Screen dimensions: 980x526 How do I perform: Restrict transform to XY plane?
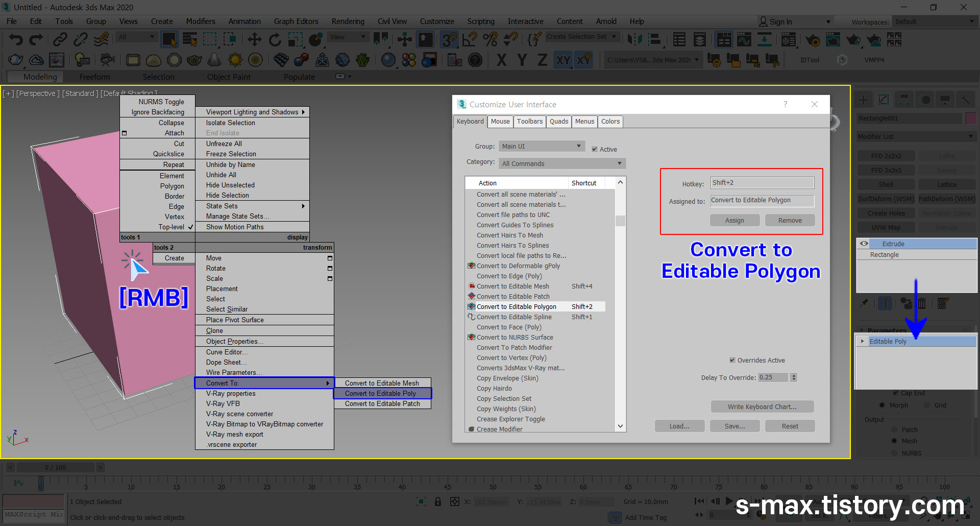coord(563,60)
